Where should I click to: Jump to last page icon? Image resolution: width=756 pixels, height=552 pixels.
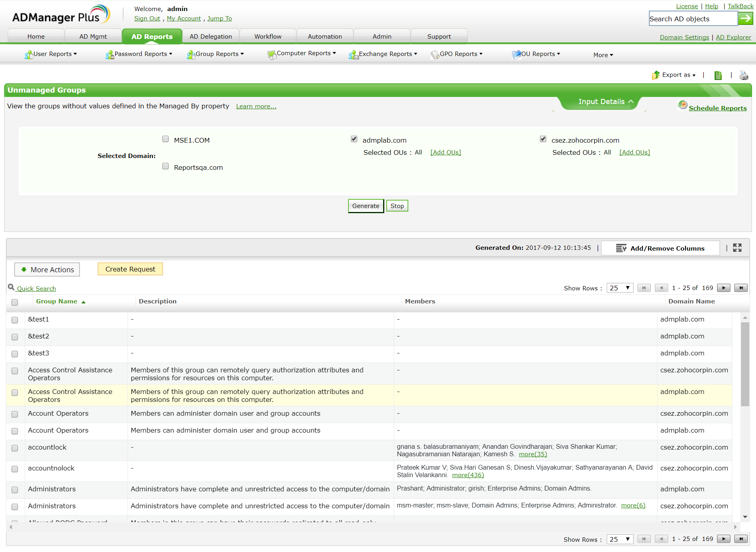coord(741,288)
